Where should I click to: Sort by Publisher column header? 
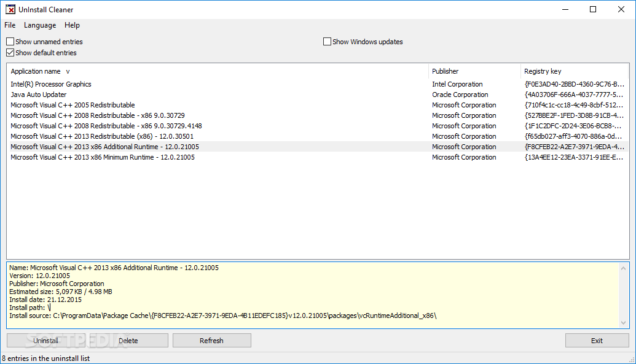point(474,71)
